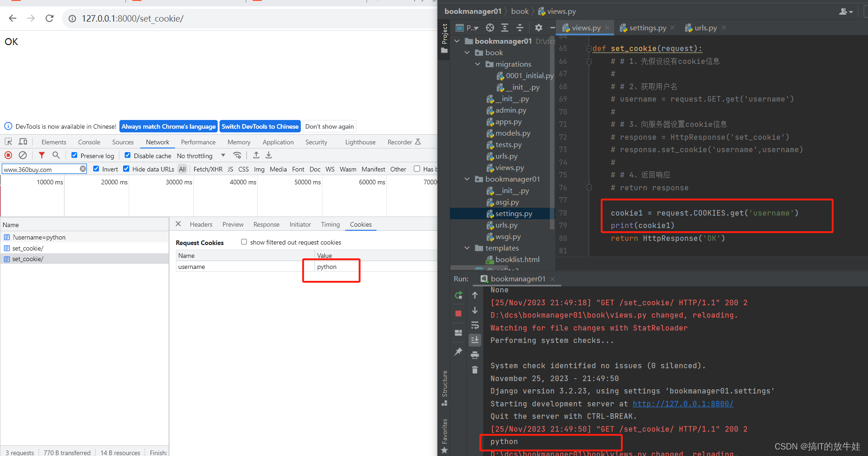Click the browser forward arrow
Screen dimensions: 868x456
[x=31, y=18]
